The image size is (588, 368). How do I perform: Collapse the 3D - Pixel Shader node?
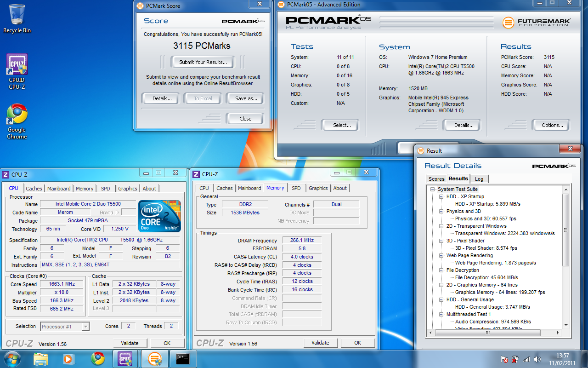(x=441, y=241)
